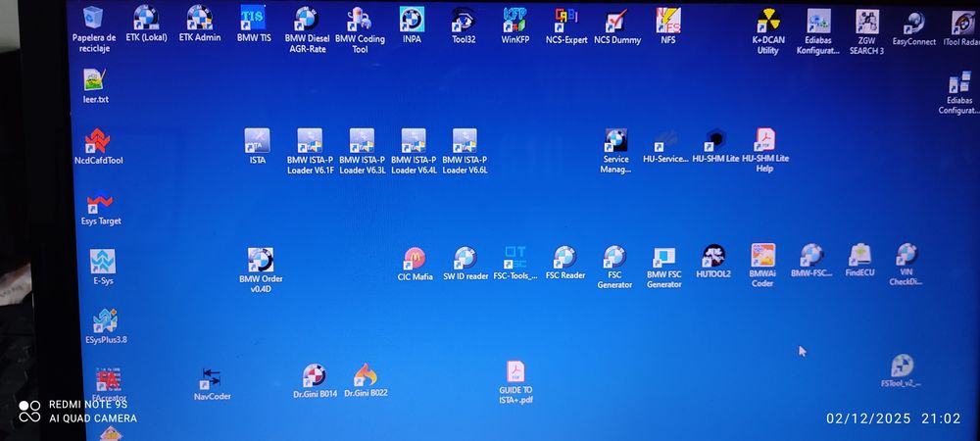The image size is (980, 441).
Task: Open BMW ISTA-P Loader V6.4L
Action: click(414, 151)
